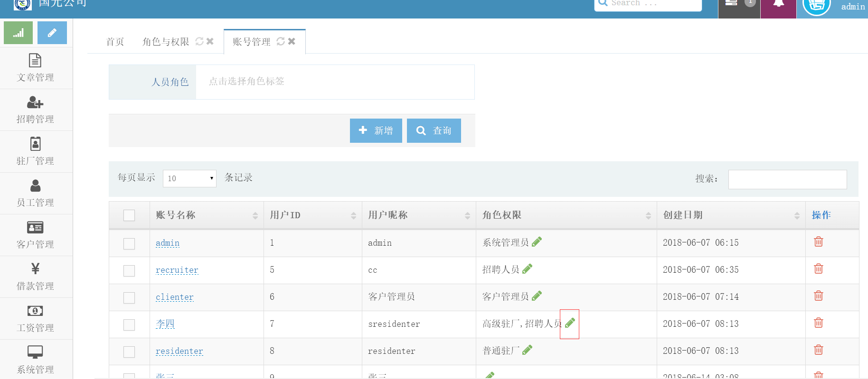Open the recruiter account link
Image resolution: width=868 pixels, height=379 pixels.
tap(177, 270)
